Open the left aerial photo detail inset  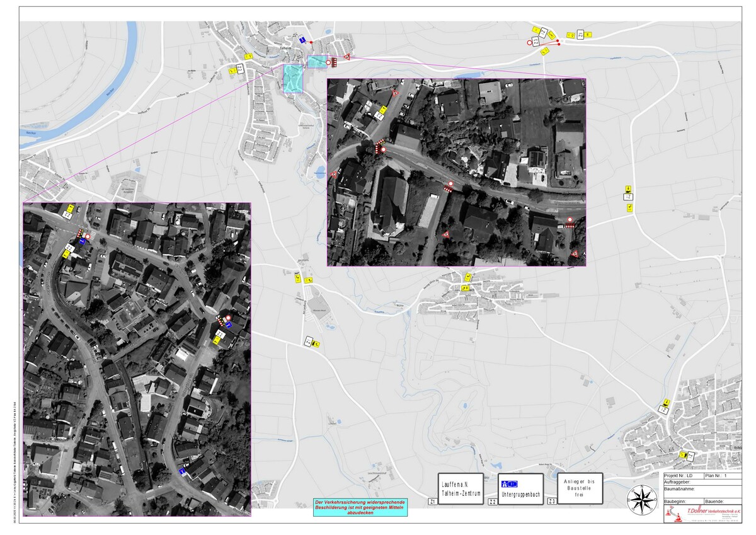(x=137, y=359)
